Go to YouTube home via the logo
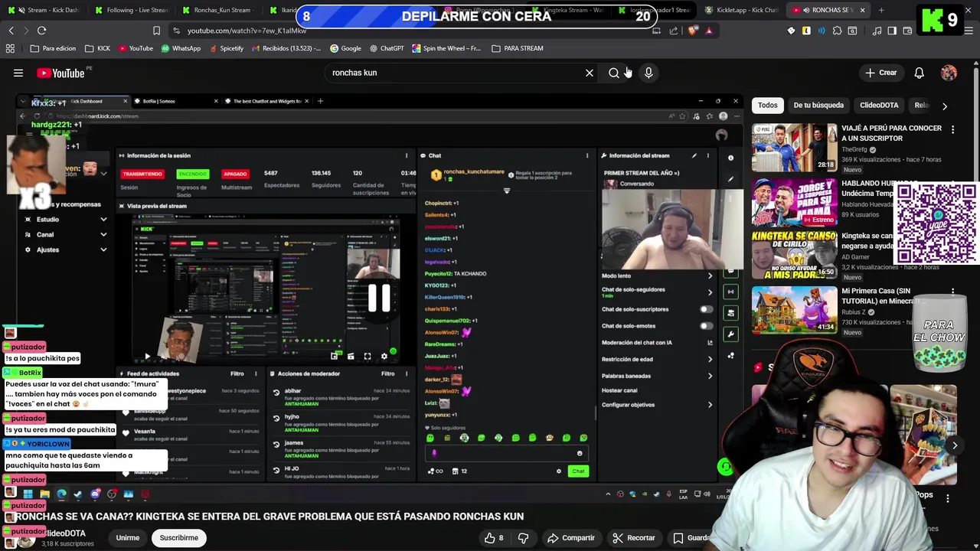This screenshot has width=980, height=551. 61,73
